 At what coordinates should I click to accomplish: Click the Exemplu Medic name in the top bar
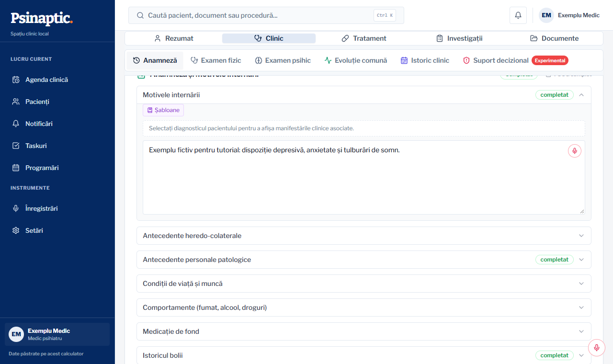click(x=579, y=15)
